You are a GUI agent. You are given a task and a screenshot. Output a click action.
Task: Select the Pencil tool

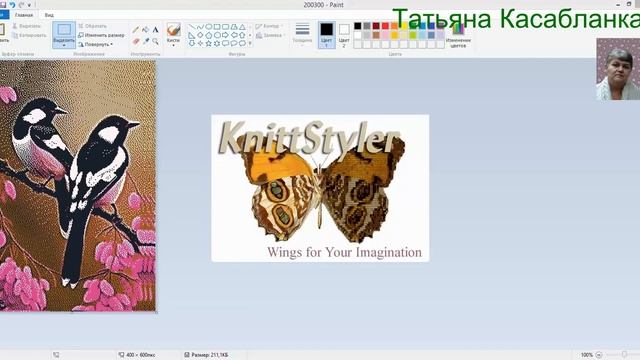(x=136, y=30)
